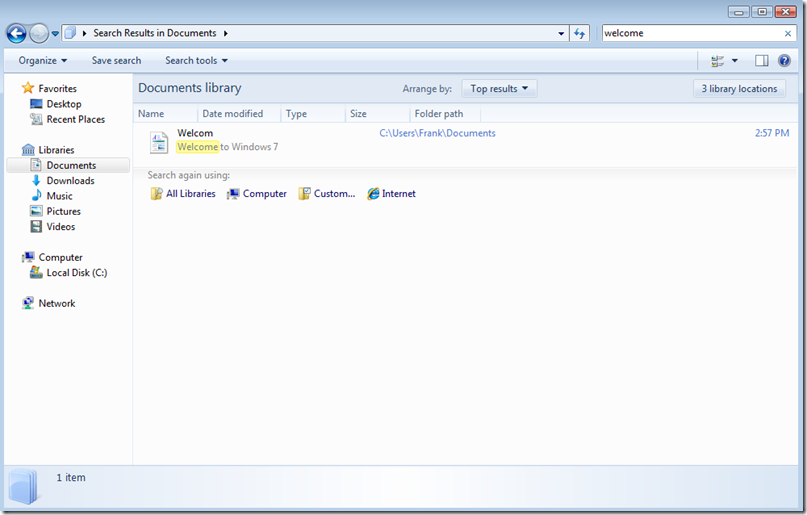Screen dimensions: 807x515
Task: Select Network in navigation pane
Action: (x=57, y=304)
